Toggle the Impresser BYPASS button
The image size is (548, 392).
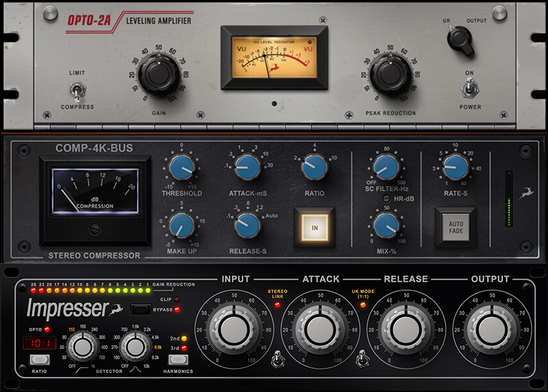(x=140, y=309)
